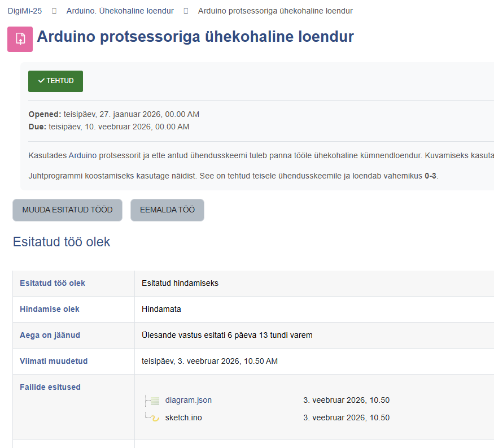The image size is (494, 448).
Task: Click the diagram.json file type icon
Action: click(x=155, y=401)
